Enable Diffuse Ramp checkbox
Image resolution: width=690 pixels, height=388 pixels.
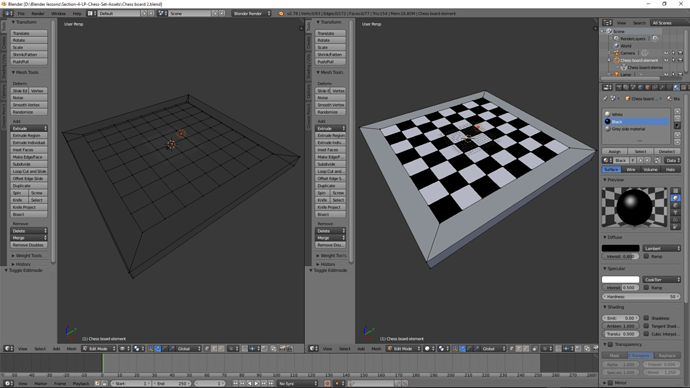click(x=646, y=256)
